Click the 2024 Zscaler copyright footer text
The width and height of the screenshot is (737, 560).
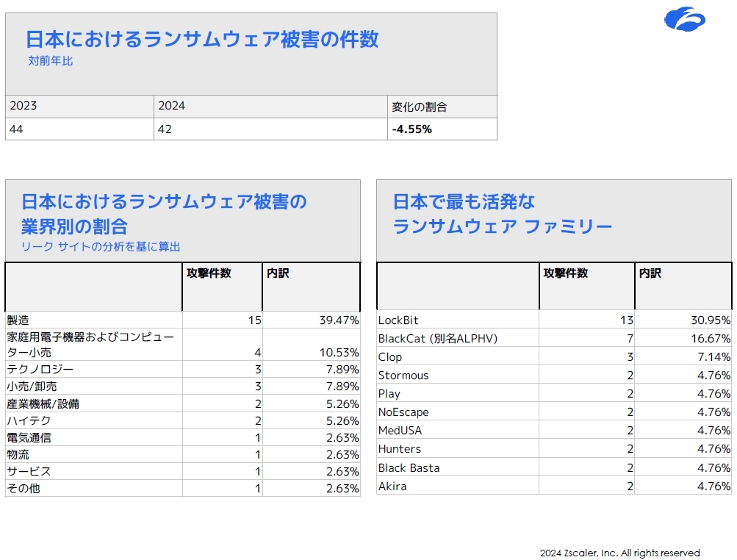tap(619, 553)
